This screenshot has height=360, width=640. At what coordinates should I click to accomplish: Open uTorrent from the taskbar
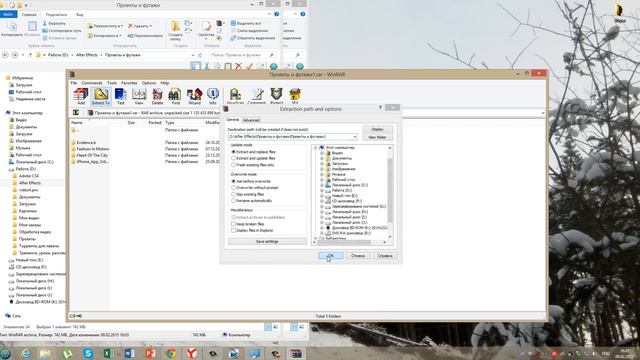[67, 353]
